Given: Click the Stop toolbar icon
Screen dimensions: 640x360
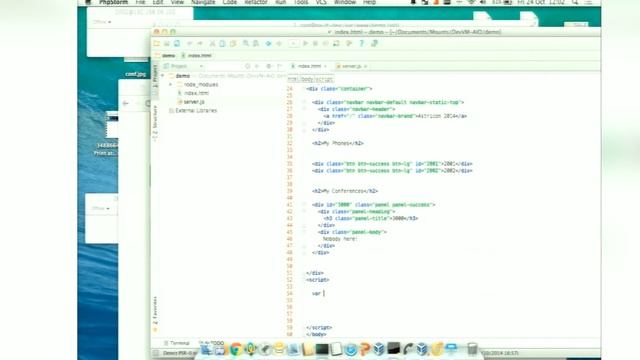Looking at the screenshot, I should pos(326,43).
